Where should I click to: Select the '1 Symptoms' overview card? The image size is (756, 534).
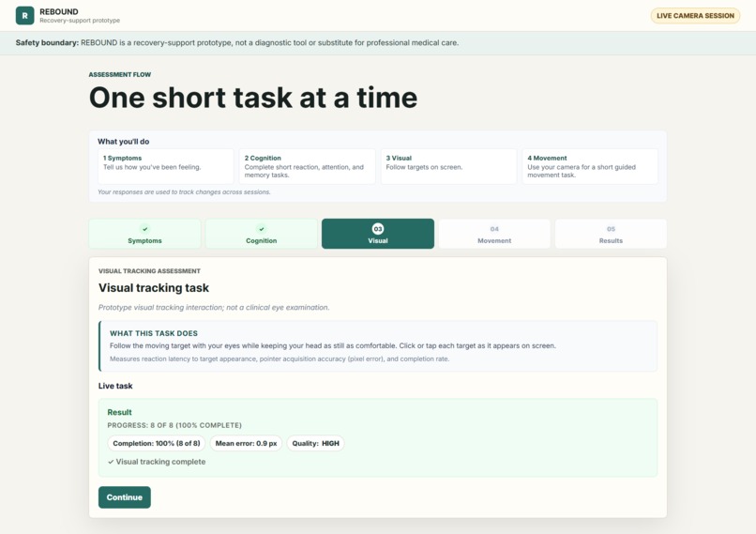point(166,166)
